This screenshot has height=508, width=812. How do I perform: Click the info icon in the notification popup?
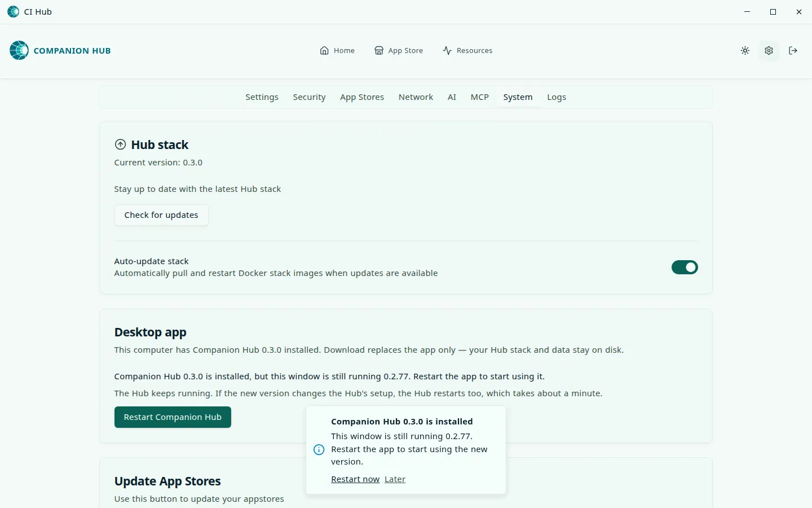319,449
